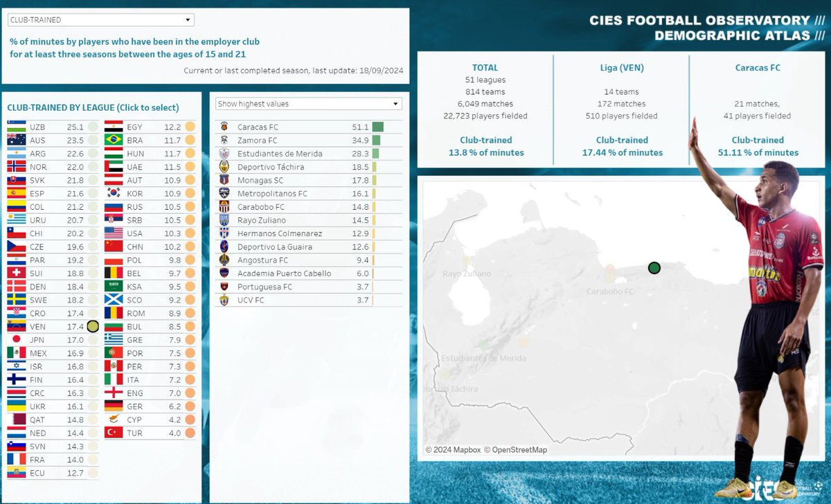Select the USA flag icon
This screenshot has width=831, height=504.
point(114,233)
